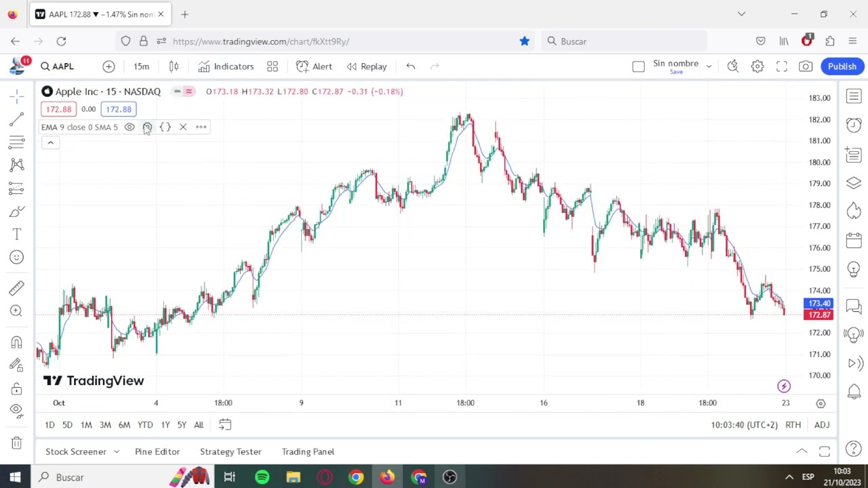868x488 pixels.
Task: Change the 15m time interval
Action: point(141,66)
